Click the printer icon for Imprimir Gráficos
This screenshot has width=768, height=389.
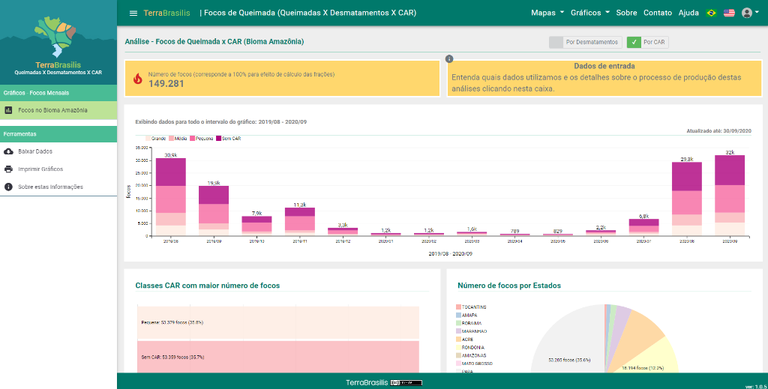(x=8, y=169)
